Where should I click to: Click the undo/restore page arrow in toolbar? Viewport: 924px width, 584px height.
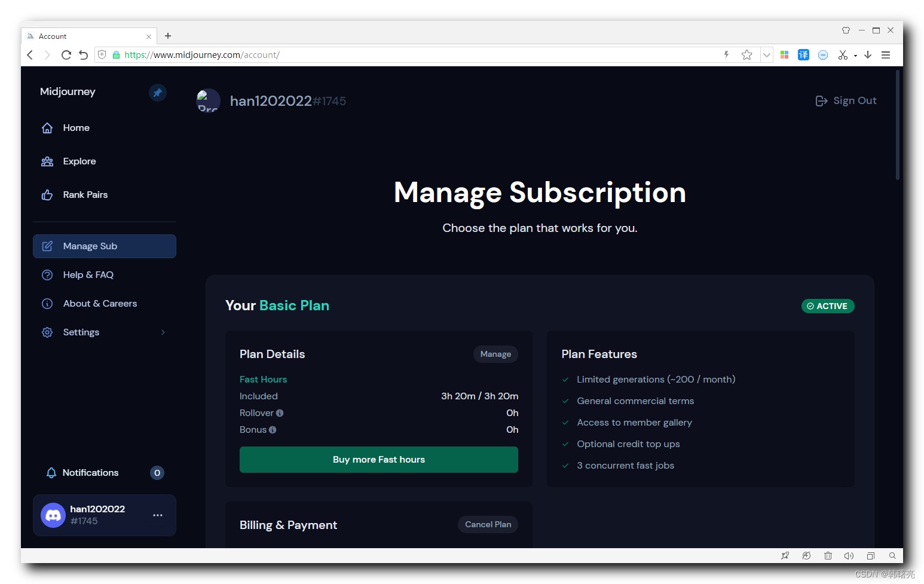coord(84,55)
